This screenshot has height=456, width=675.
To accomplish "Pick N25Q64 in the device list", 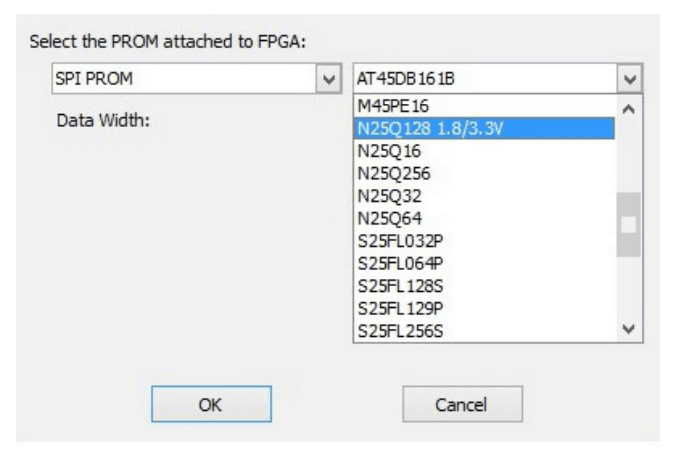I will coord(381,215).
